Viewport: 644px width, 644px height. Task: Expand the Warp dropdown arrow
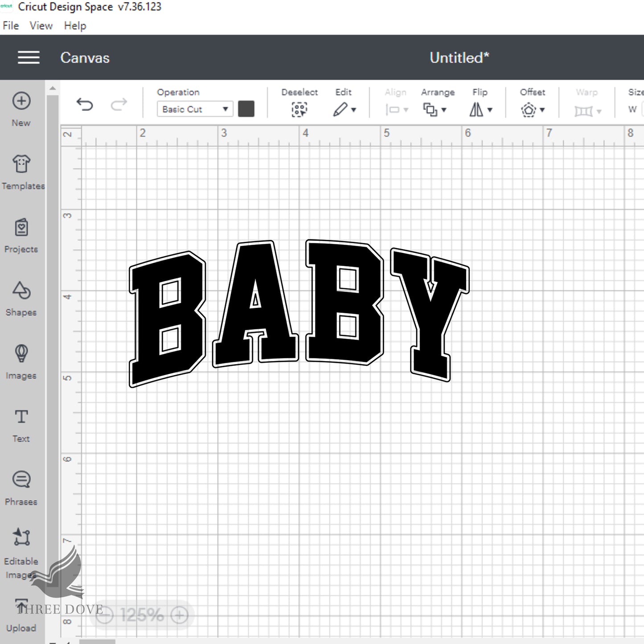[x=599, y=111]
